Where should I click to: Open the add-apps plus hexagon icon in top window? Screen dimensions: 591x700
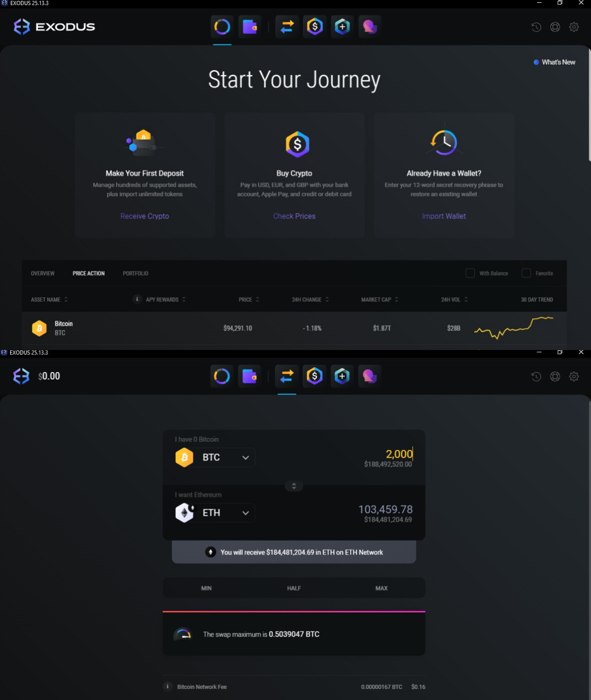pos(342,27)
